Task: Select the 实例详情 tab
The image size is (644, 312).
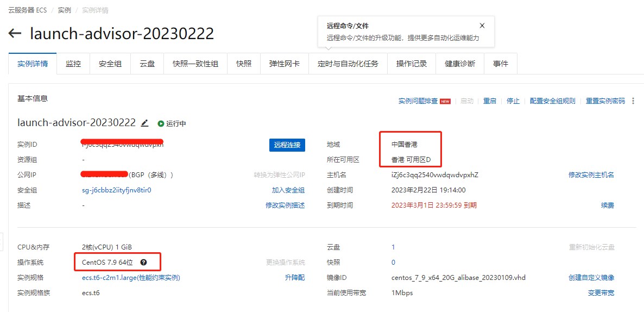Action: click(33, 64)
